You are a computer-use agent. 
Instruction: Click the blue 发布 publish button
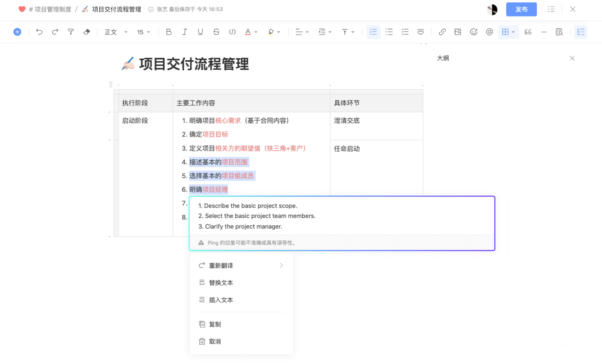point(521,9)
